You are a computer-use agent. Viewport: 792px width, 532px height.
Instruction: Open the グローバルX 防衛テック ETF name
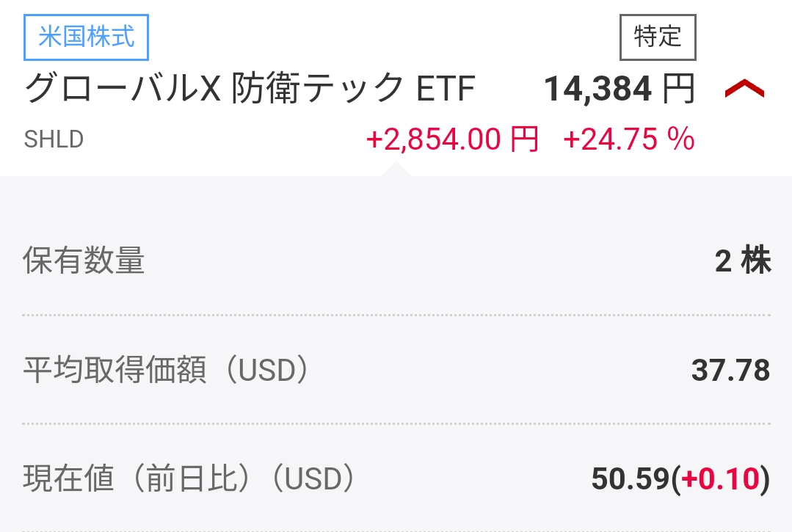point(250,90)
